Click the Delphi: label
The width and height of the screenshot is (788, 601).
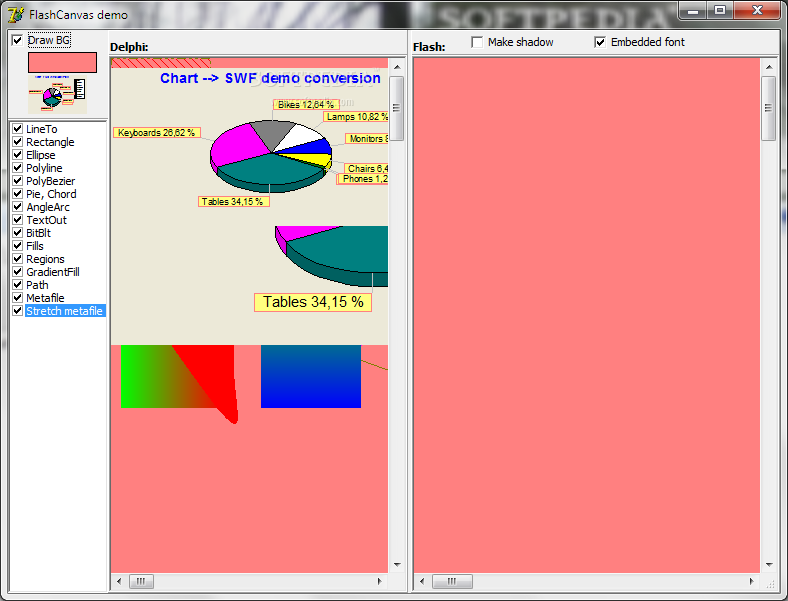129,47
